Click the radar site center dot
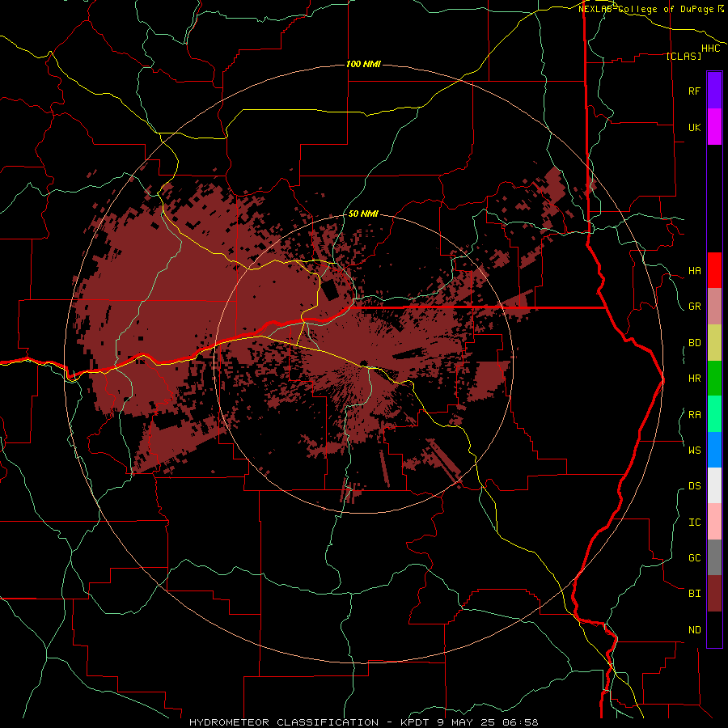 click(363, 363)
